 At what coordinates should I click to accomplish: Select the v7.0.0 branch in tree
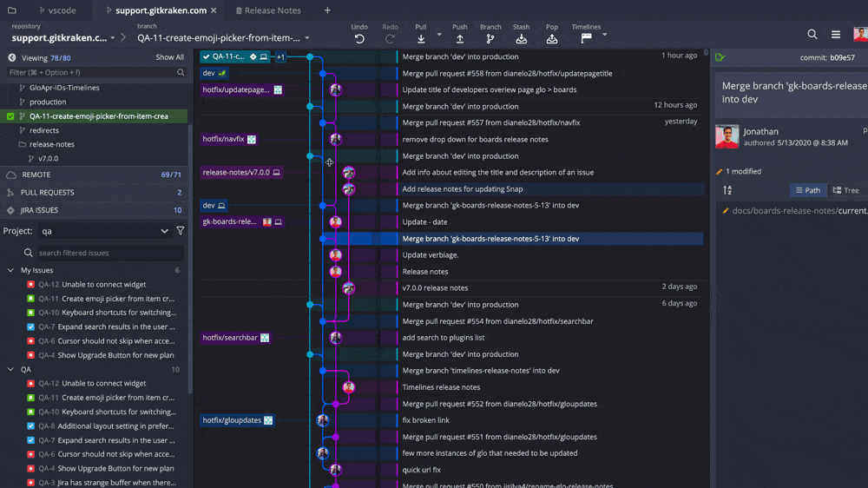pyautogui.click(x=48, y=158)
